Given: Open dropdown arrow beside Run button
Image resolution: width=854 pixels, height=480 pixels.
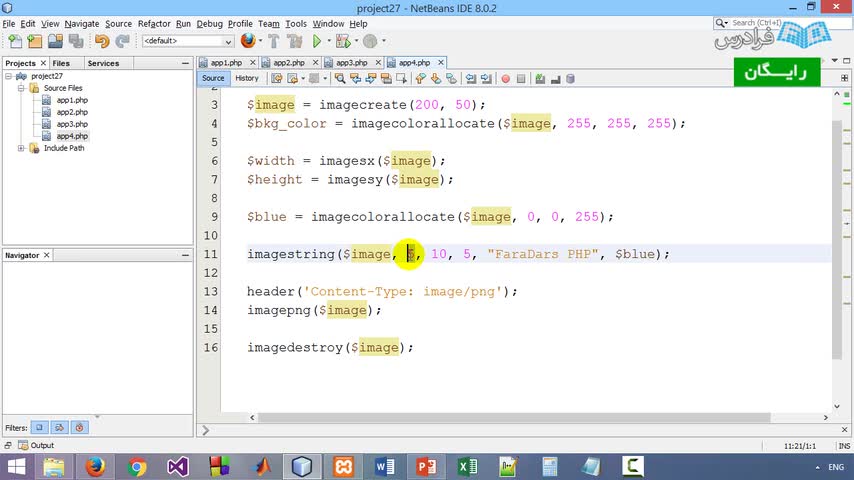Looking at the screenshot, I should click(x=329, y=41).
